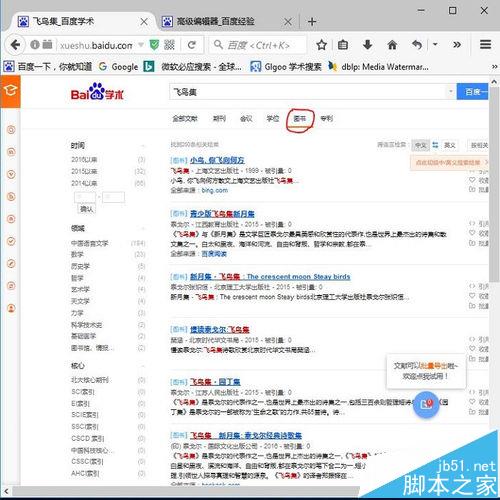Screen dimensions: 500x500
Task: Open the 按相关 sort dropdown
Action: pos(478,145)
